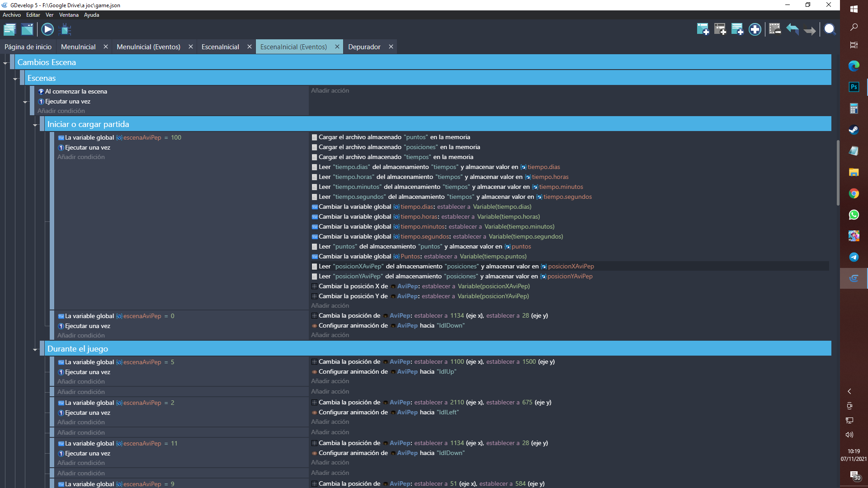
Task: Click Añadir acción beside Al comenzar la escena
Action: point(330,91)
